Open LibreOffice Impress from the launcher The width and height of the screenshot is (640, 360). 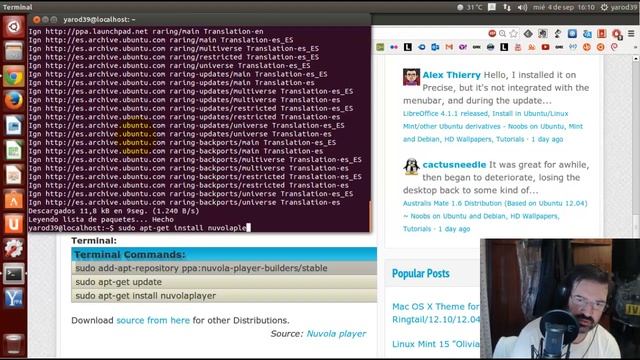pos(13,175)
